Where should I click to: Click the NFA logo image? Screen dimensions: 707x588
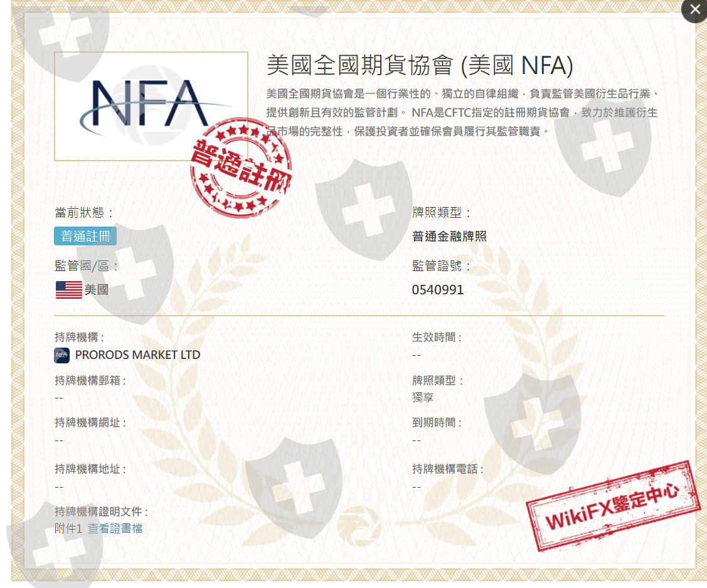click(151, 106)
